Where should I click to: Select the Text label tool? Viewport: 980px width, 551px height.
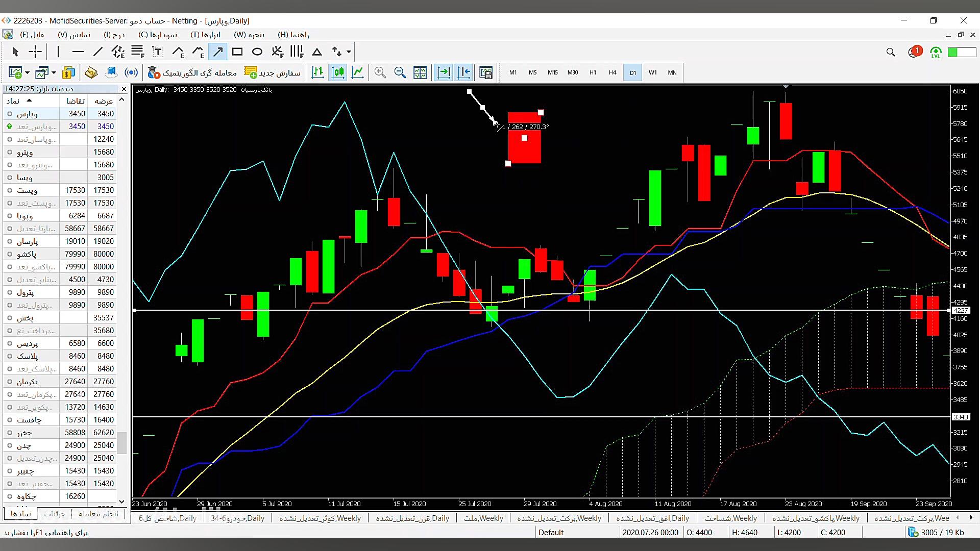point(158,52)
